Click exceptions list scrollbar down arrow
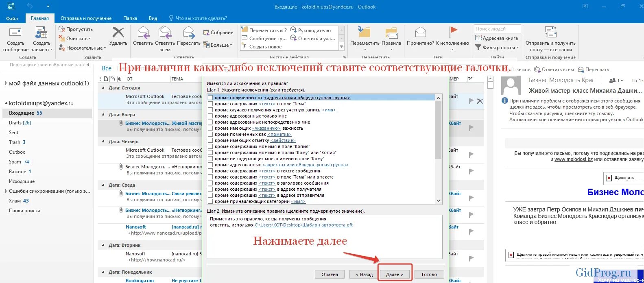The height and width of the screenshot is (283, 644). (x=438, y=201)
